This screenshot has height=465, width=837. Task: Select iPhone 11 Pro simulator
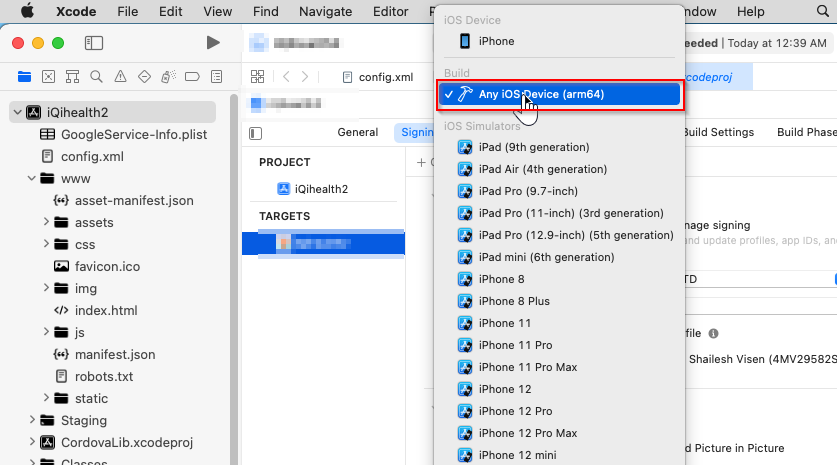coord(559,345)
